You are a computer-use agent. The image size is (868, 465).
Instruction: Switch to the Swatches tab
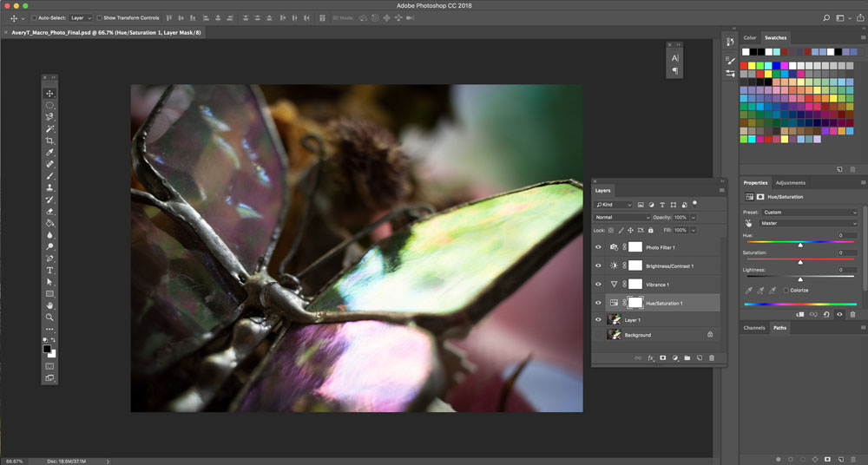point(775,37)
